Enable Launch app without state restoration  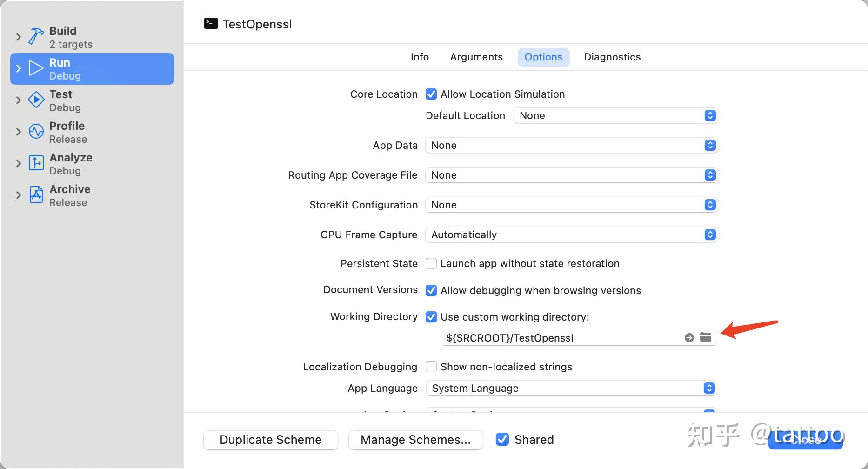pos(431,263)
